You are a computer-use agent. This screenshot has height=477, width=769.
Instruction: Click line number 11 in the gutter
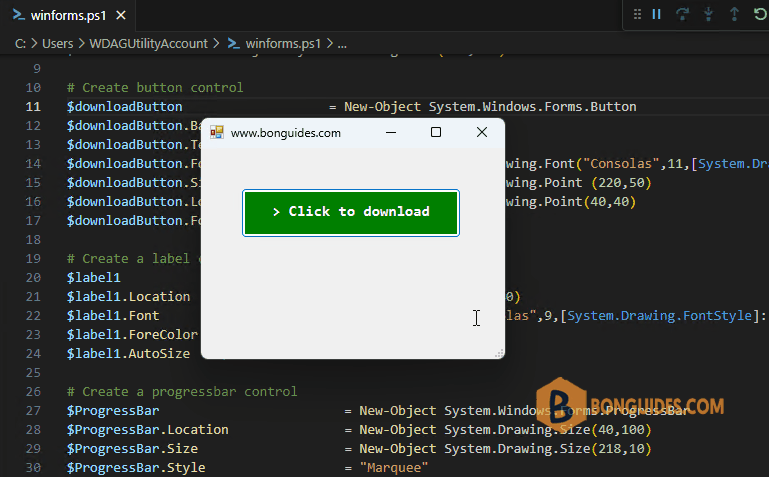(33, 106)
